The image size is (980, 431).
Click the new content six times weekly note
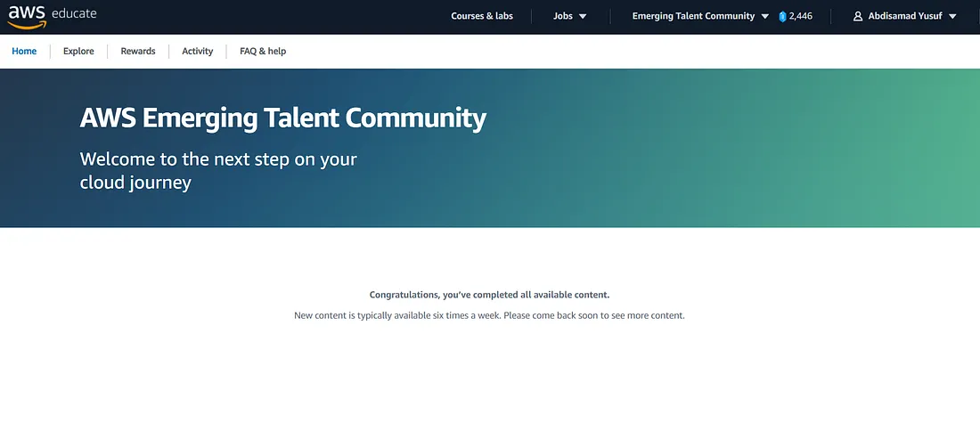489,315
